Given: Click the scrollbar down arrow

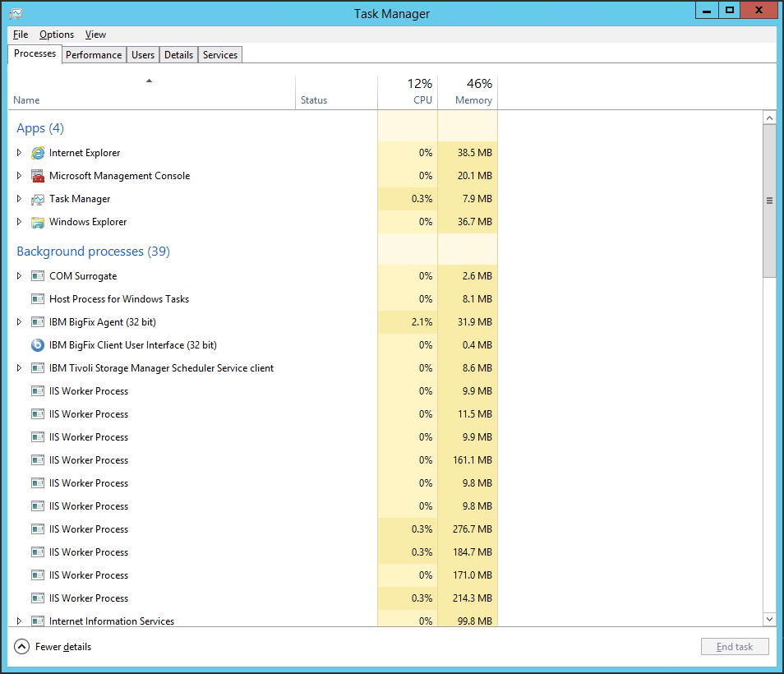Looking at the screenshot, I should click(769, 619).
